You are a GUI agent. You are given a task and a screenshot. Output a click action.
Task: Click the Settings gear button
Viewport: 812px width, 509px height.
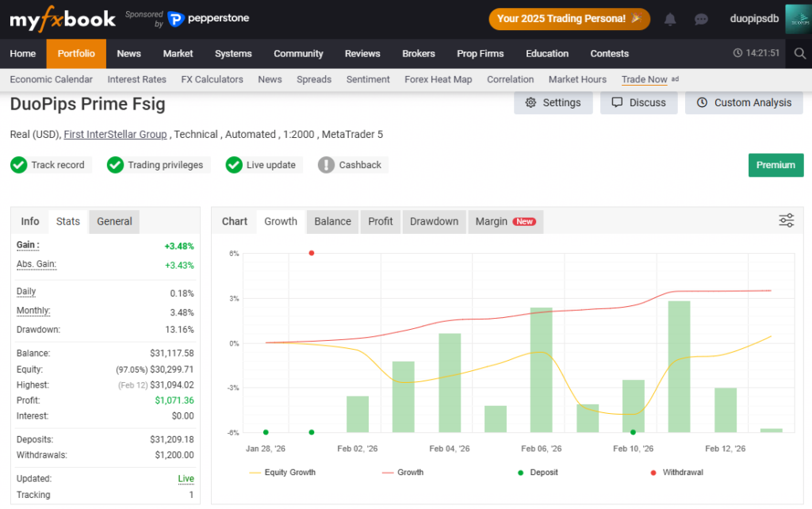(x=553, y=102)
